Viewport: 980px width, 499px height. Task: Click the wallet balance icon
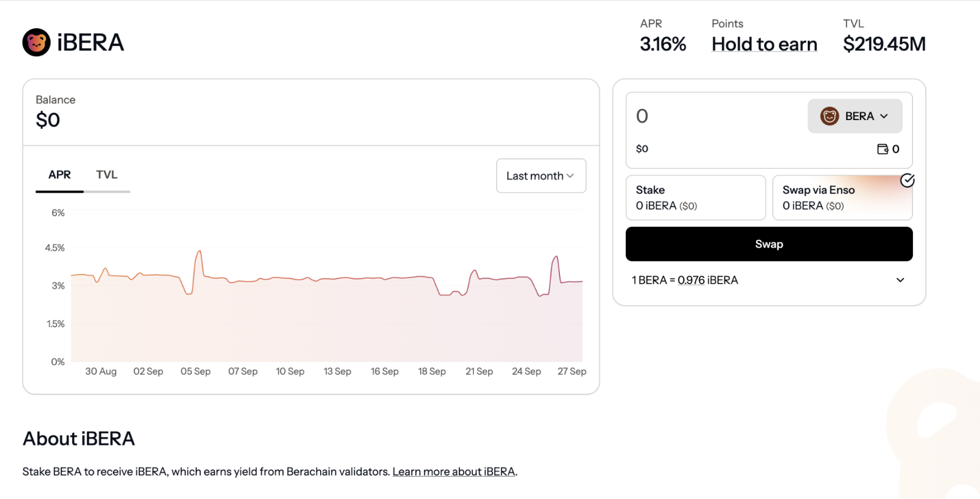pos(882,149)
